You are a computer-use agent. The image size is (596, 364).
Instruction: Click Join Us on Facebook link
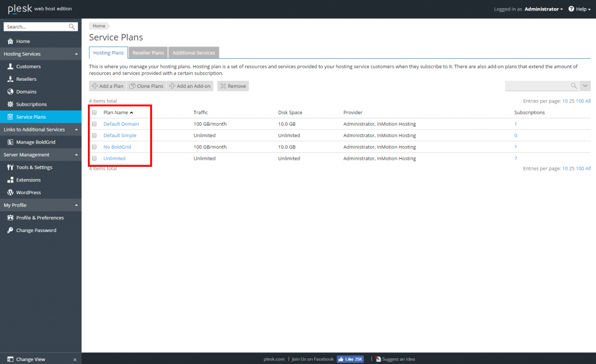click(313, 359)
